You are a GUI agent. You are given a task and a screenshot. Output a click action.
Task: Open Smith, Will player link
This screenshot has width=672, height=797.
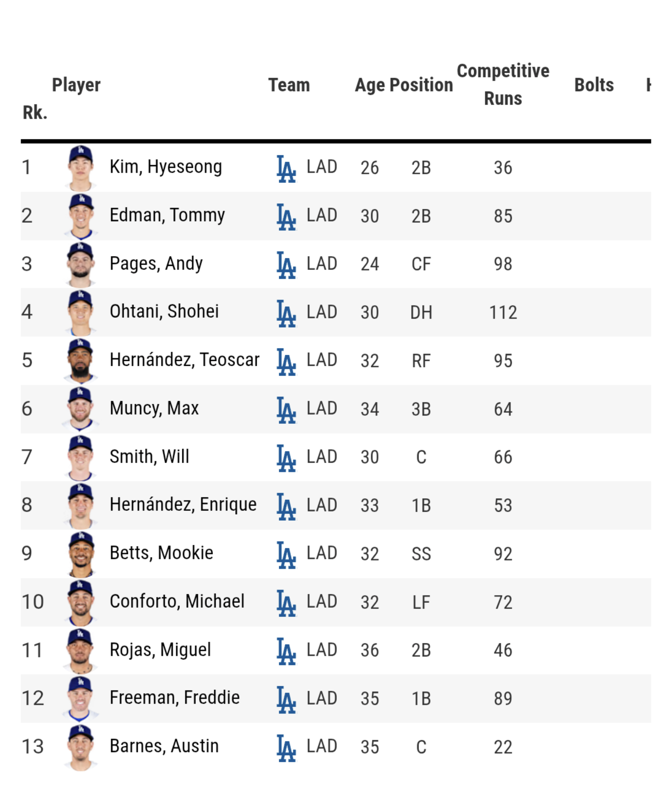click(149, 457)
